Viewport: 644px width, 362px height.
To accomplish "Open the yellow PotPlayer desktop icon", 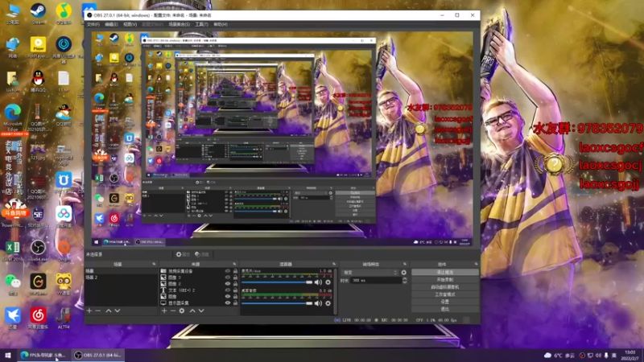I will tap(38, 45).
